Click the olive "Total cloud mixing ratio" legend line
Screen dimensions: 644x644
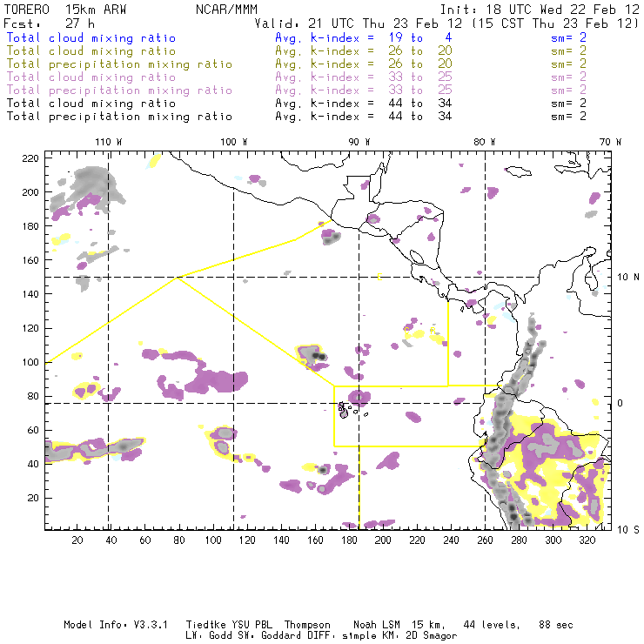tap(91, 51)
